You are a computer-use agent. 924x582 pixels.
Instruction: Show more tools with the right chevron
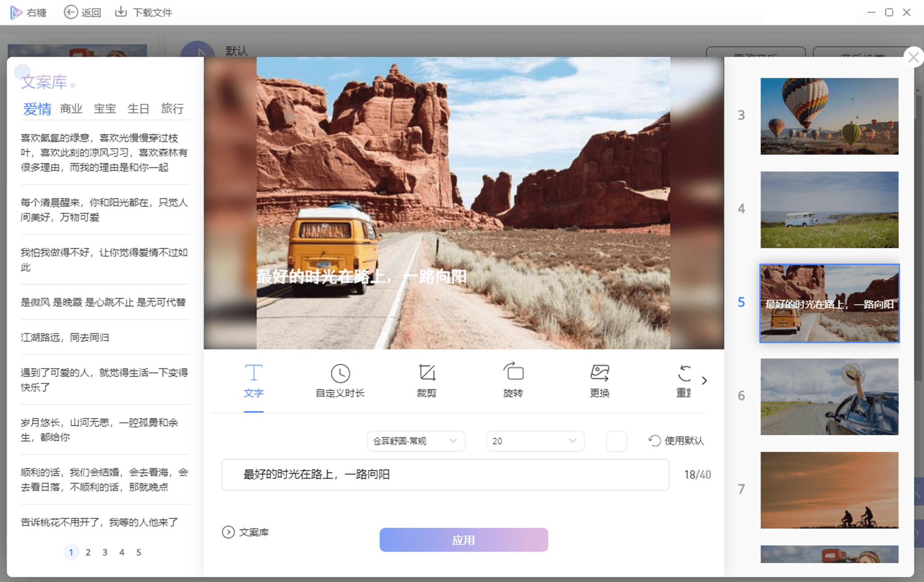[x=704, y=381]
